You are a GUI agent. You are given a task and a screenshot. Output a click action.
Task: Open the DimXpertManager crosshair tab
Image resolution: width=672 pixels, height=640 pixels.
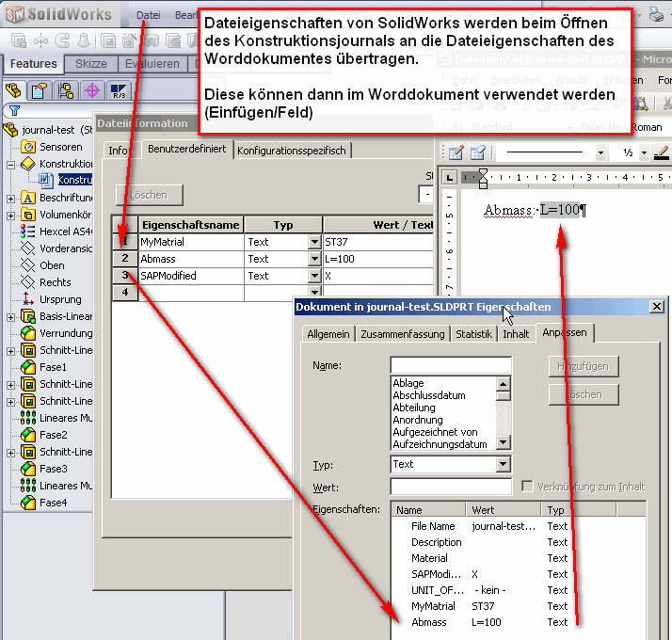coord(92,91)
